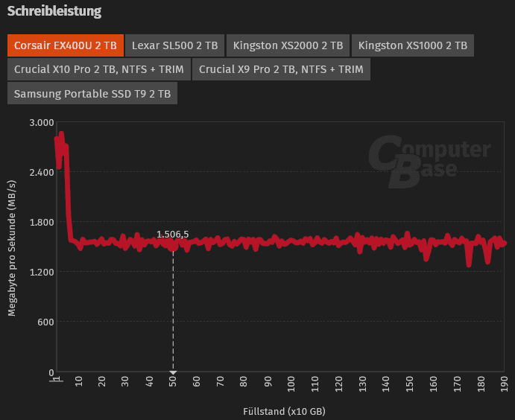
Task: Click the 1 x-axis tick label
Action: point(58,379)
